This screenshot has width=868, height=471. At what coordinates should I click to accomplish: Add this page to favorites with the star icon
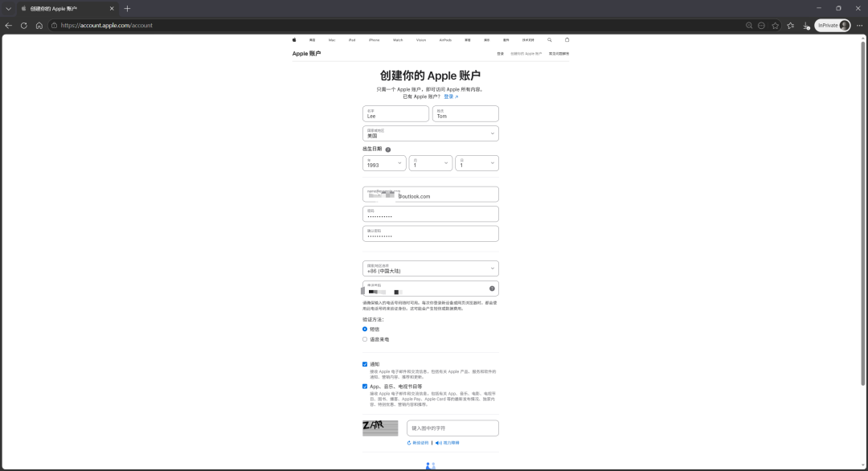coord(775,26)
